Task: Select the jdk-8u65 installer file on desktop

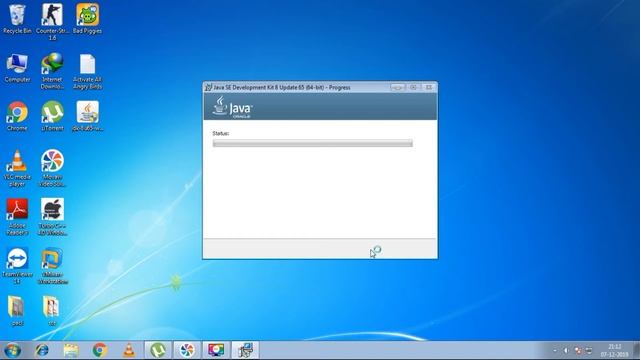Action: pos(87,116)
